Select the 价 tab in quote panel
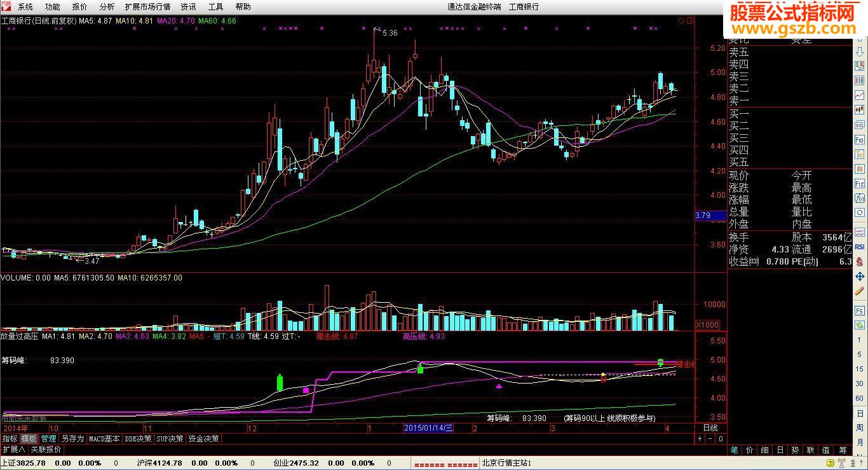This screenshot has width=868, height=470. pos(749,450)
